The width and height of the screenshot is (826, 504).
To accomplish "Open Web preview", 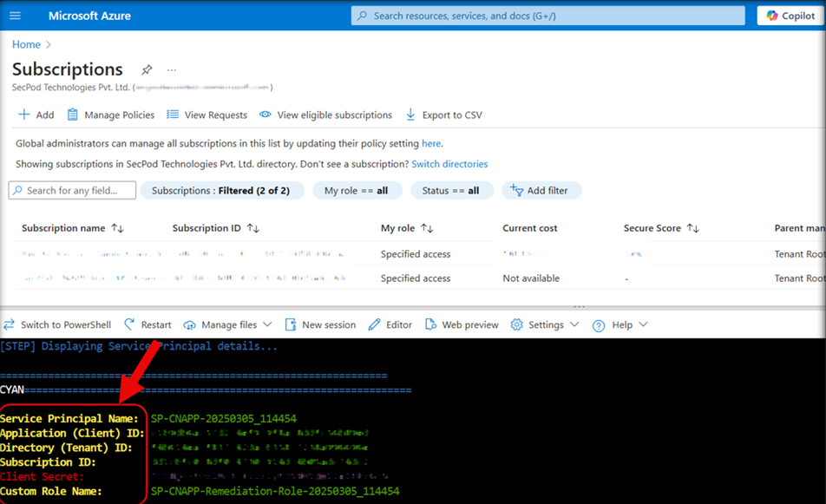I will 462,324.
